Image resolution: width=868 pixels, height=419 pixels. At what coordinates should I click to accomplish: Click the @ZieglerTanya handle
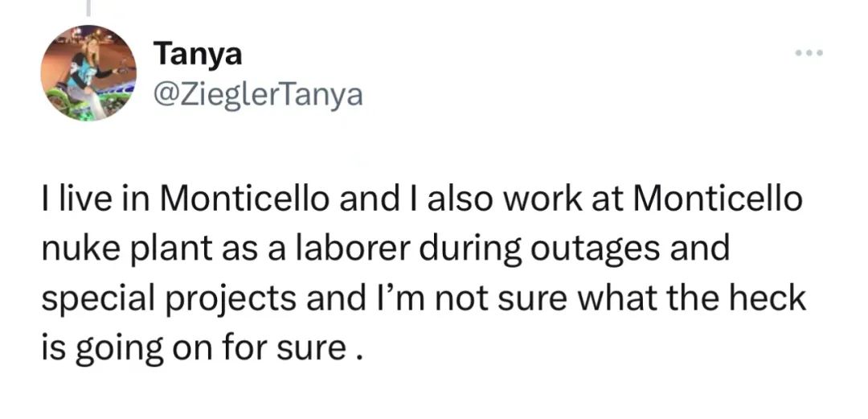coord(257,96)
